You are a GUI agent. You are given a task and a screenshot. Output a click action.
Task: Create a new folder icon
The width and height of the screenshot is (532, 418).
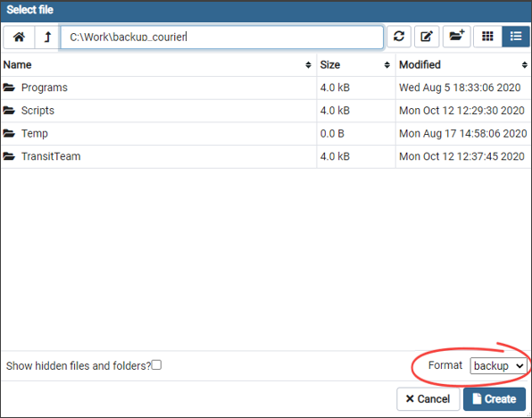pos(457,37)
